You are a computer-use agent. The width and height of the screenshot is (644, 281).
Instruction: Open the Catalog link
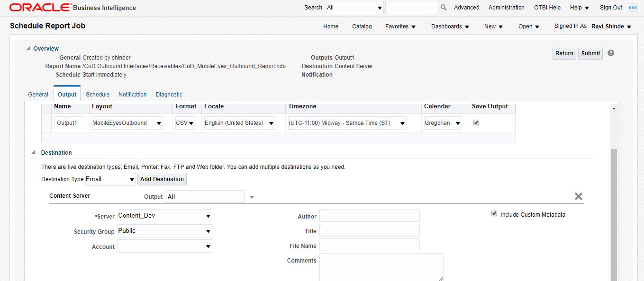coord(362,26)
